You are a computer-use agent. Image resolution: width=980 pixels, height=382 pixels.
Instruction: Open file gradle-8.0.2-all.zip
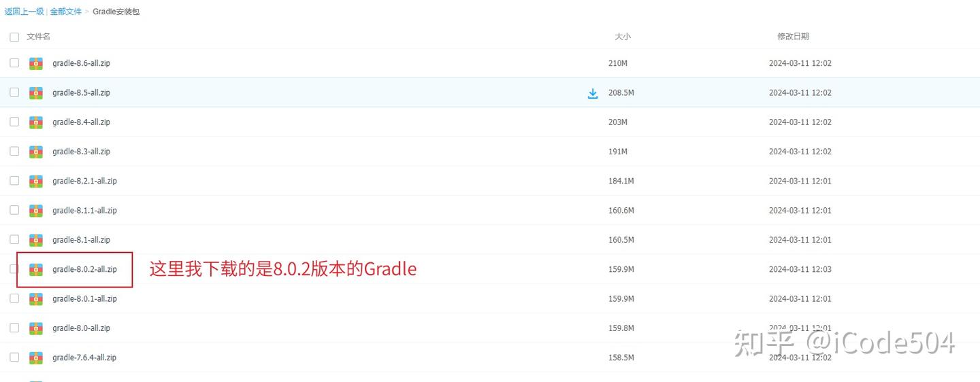pos(84,269)
